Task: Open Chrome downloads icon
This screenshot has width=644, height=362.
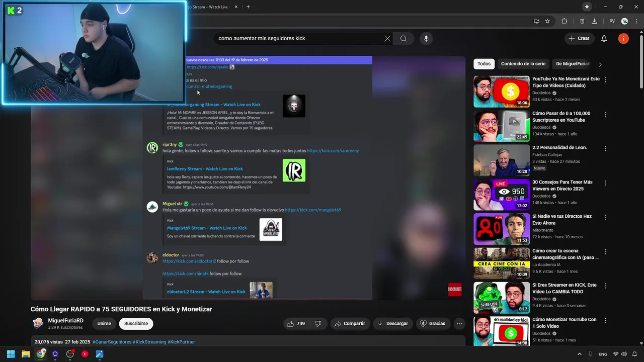Action: [594, 21]
